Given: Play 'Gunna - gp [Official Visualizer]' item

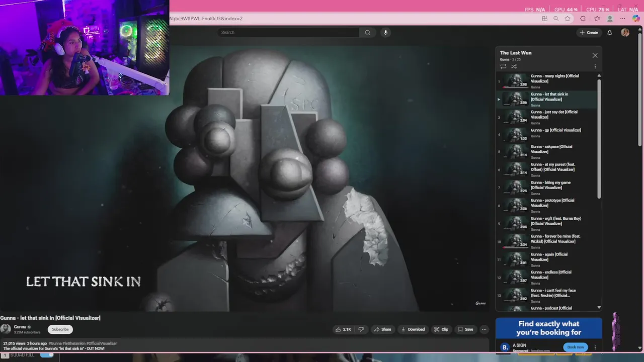Looking at the screenshot, I should point(547,134).
